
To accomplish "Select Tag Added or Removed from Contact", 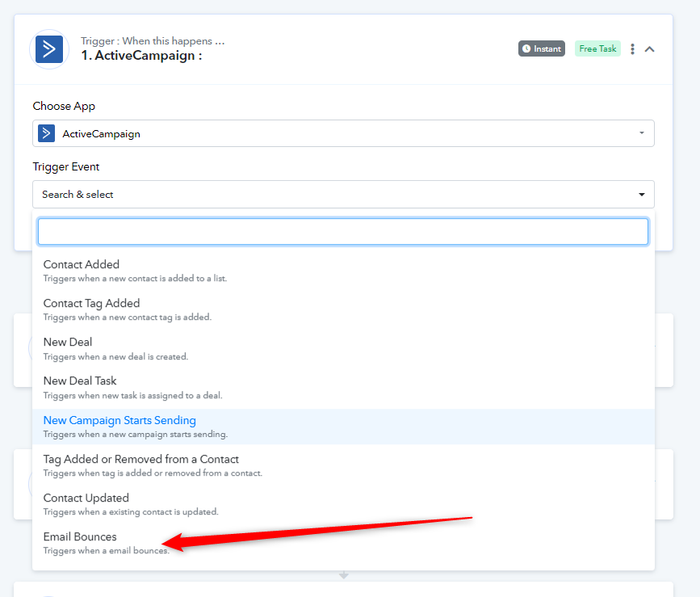I will pos(343,465).
